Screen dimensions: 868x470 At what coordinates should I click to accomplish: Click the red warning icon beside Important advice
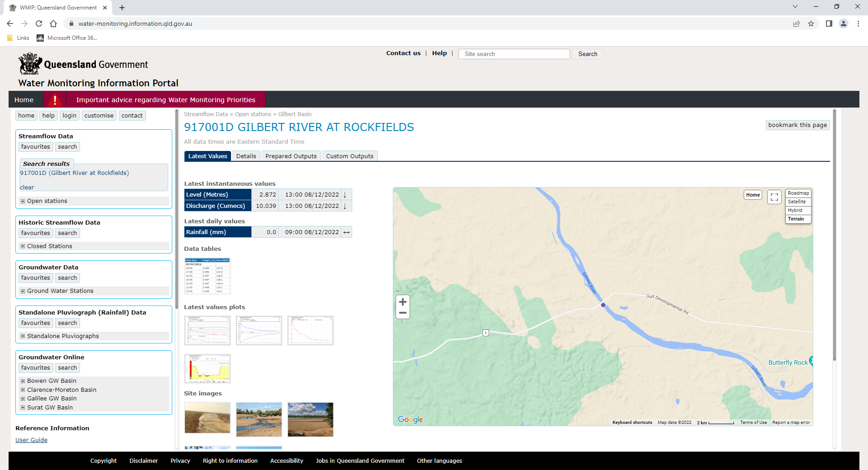55,99
